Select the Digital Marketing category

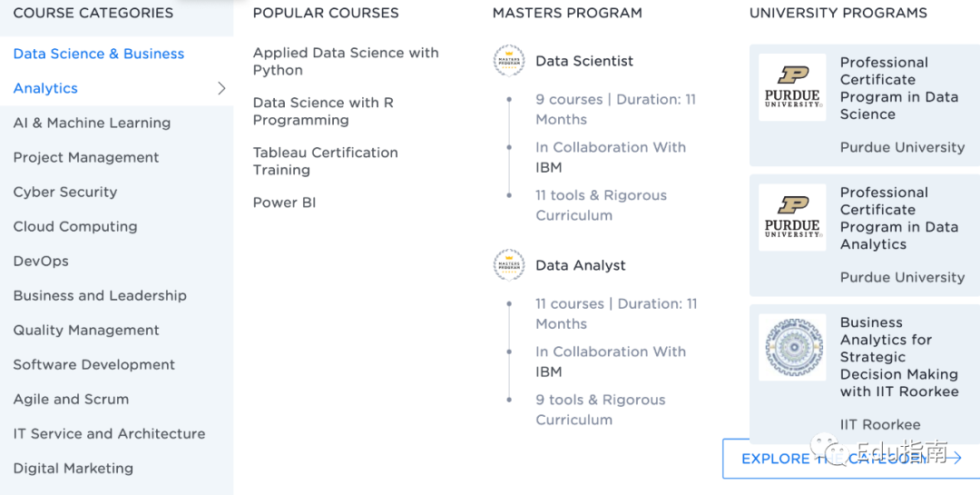click(73, 468)
